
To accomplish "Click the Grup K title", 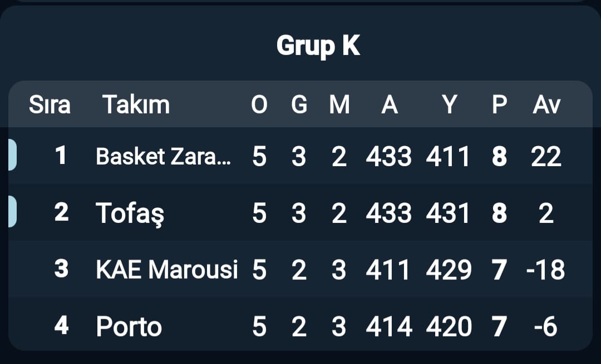I will [318, 47].
